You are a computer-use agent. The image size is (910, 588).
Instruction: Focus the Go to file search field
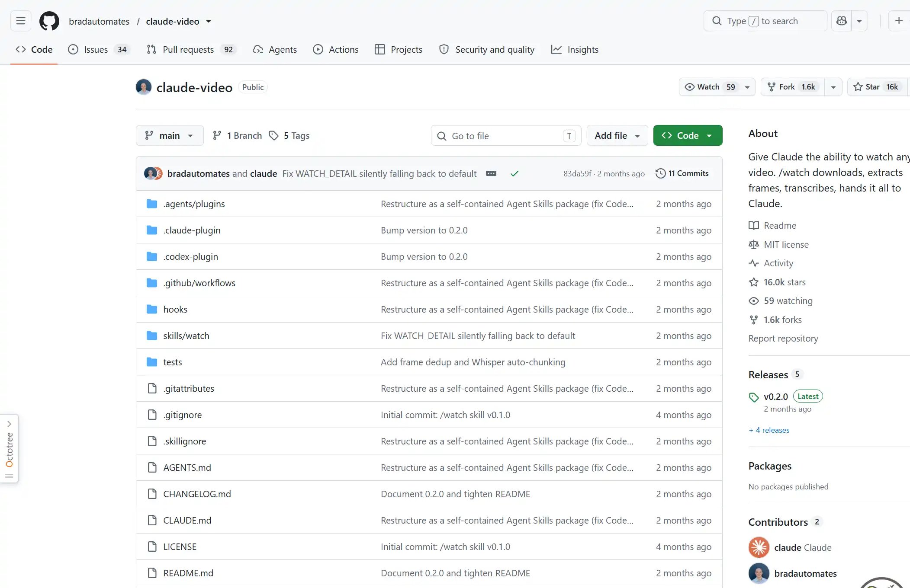tap(506, 136)
